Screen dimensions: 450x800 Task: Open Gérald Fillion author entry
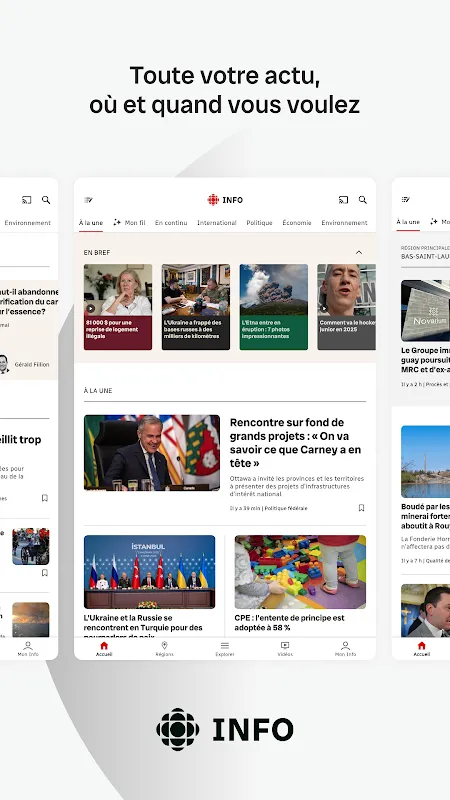pos(24,364)
